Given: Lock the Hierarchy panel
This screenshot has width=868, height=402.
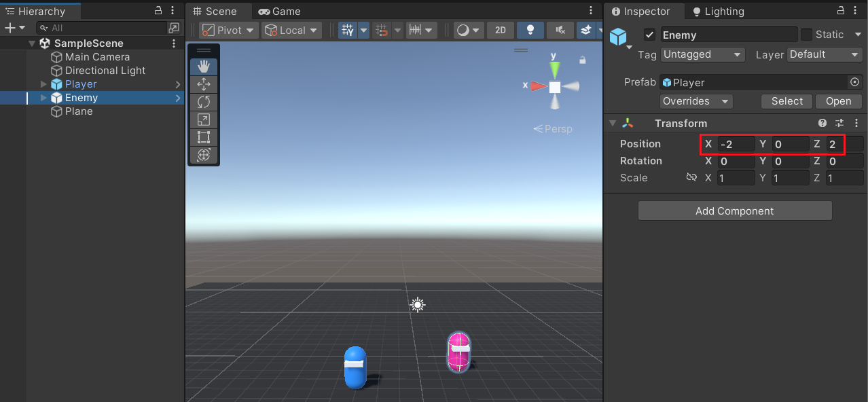Looking at the screenshot, I should 158,11.
